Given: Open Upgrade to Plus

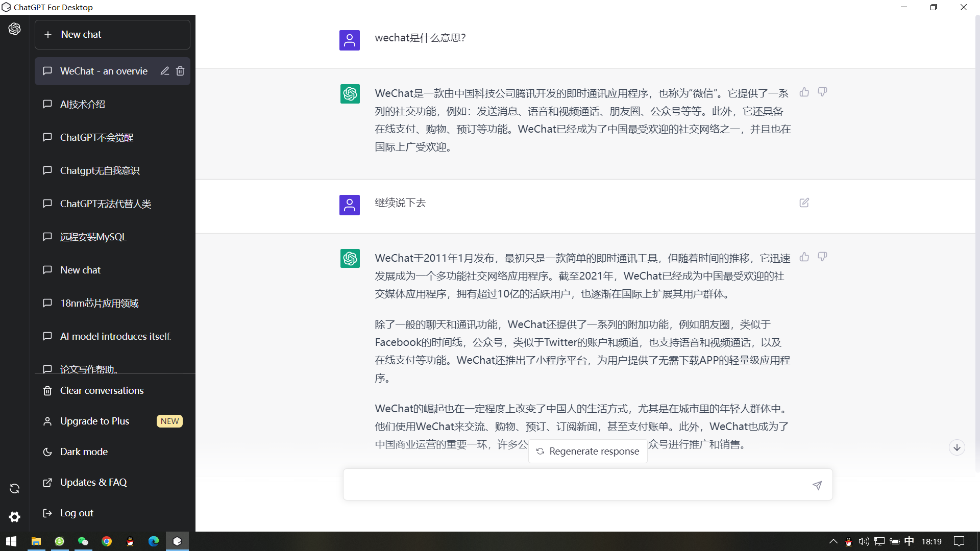Looking at the screenshot, I should (x=94, y=421).
